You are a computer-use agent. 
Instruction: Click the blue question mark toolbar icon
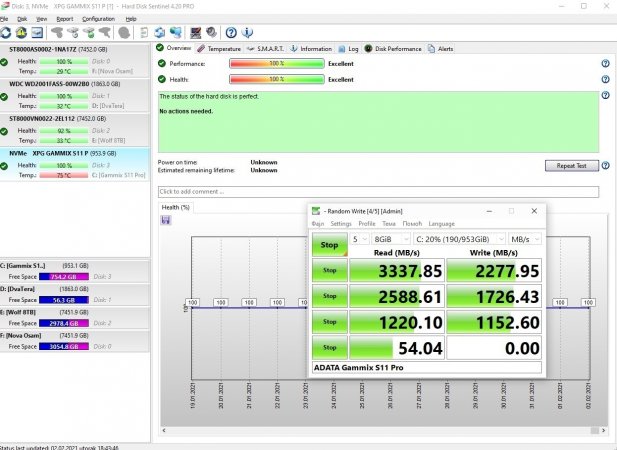click(231, 33)
